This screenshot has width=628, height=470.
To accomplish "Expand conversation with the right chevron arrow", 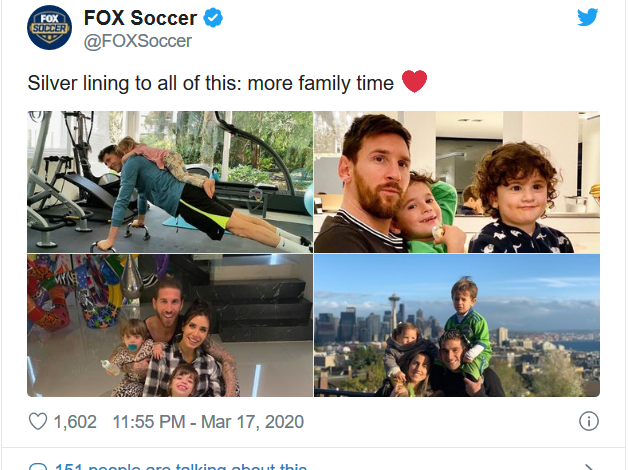I will pos(590,466).
